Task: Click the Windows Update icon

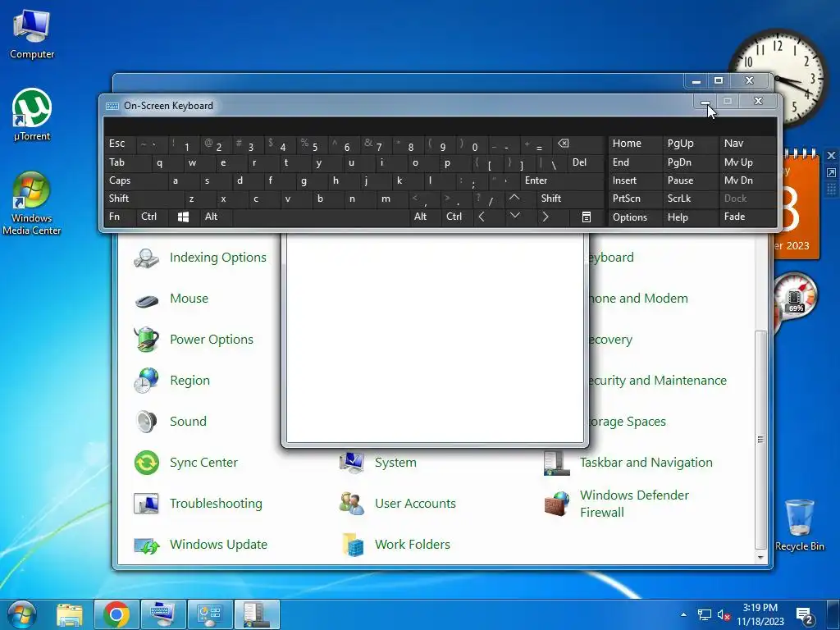Action: click(x=146, y=545)
